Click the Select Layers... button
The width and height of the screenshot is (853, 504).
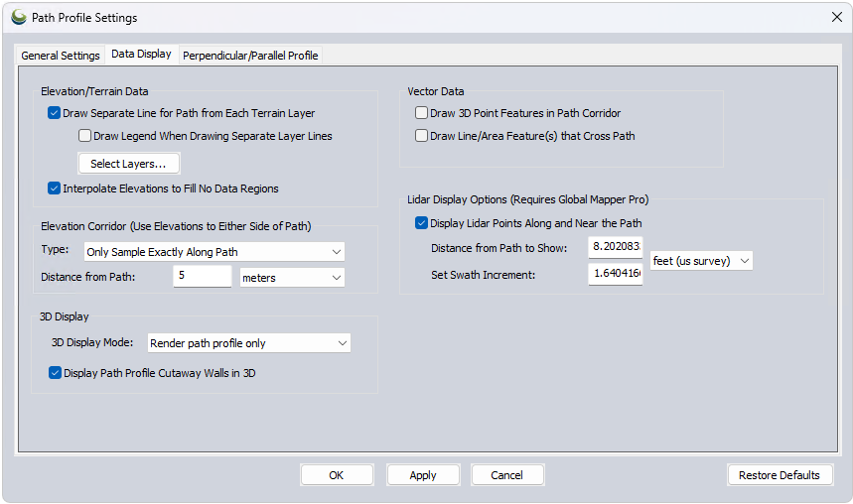coord(129,164)
